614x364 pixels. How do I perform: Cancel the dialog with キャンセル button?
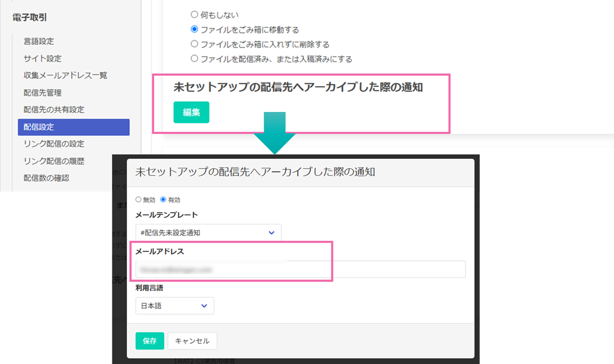point(192,341)
